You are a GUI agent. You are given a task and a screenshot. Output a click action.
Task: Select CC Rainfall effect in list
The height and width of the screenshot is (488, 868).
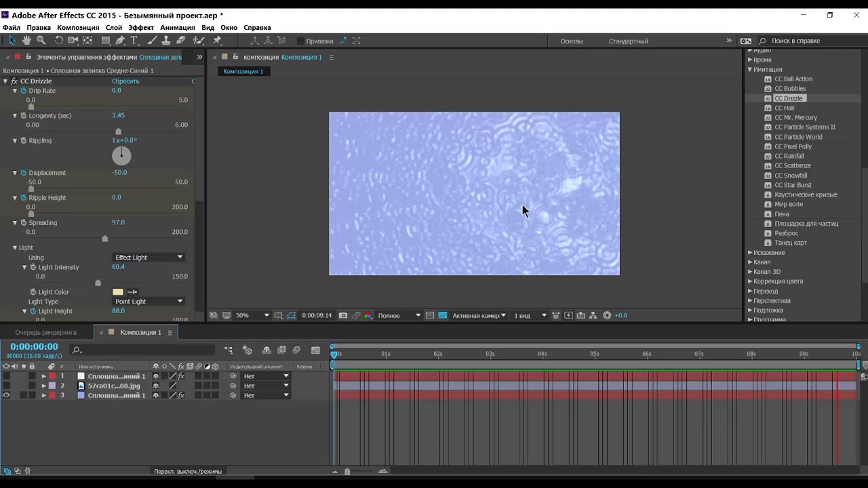pyautogui.click(x=789, y=156)
